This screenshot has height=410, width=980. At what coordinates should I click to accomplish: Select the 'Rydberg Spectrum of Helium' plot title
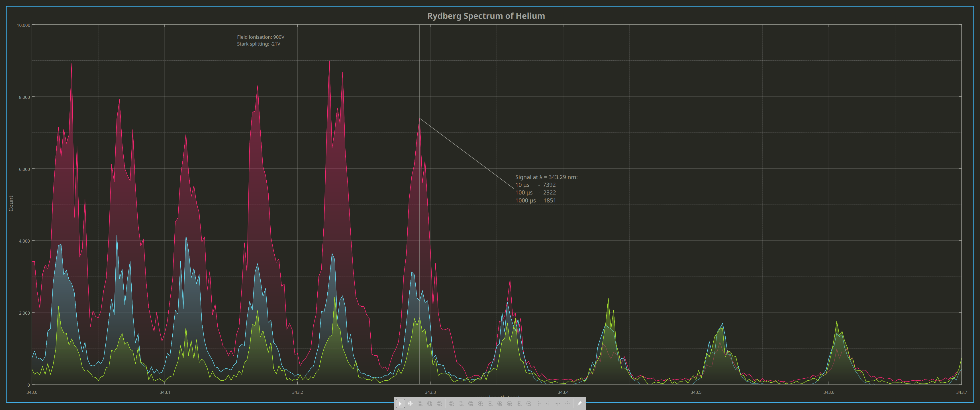tap(486, 16)
